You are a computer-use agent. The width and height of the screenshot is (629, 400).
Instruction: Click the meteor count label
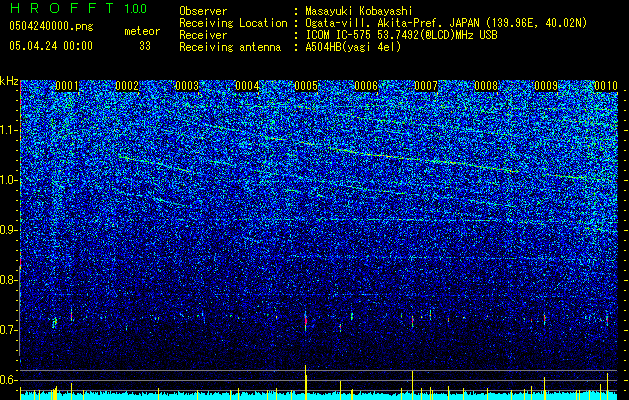click(142, 31)
